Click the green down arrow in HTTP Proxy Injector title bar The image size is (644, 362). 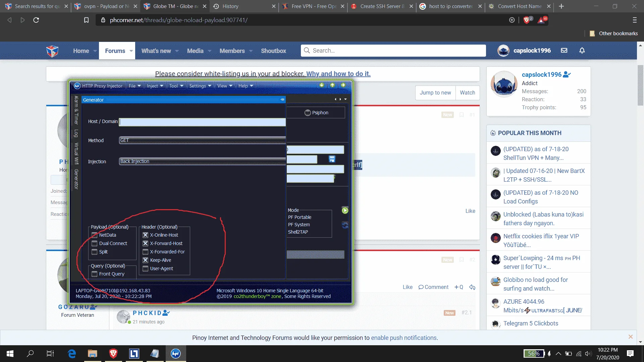(x=322, y=85)
